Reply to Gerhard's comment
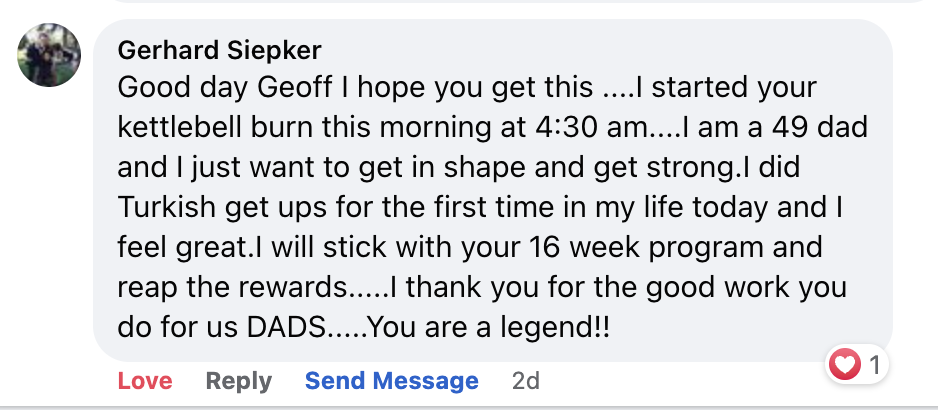Viewport: 938px width, 410px height. [x=238, y=381]
